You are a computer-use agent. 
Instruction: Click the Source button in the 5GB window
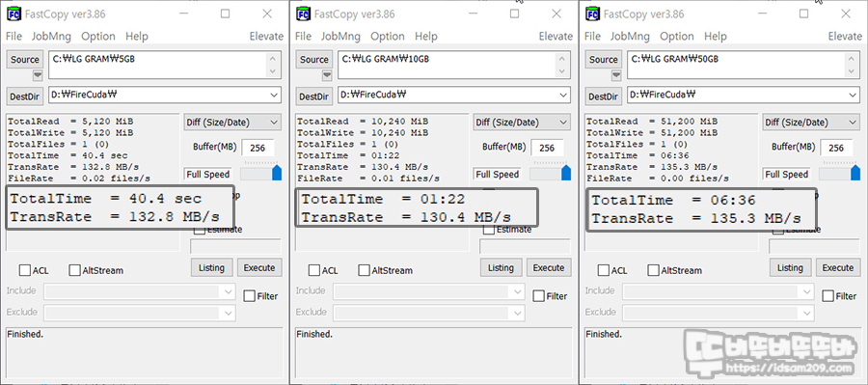tap(25, 60)
